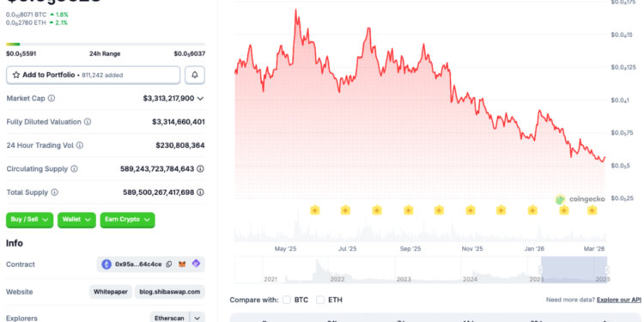Click the total supply value 589,500,267,417,698
The image size is (644, 322).
point(159,192)
